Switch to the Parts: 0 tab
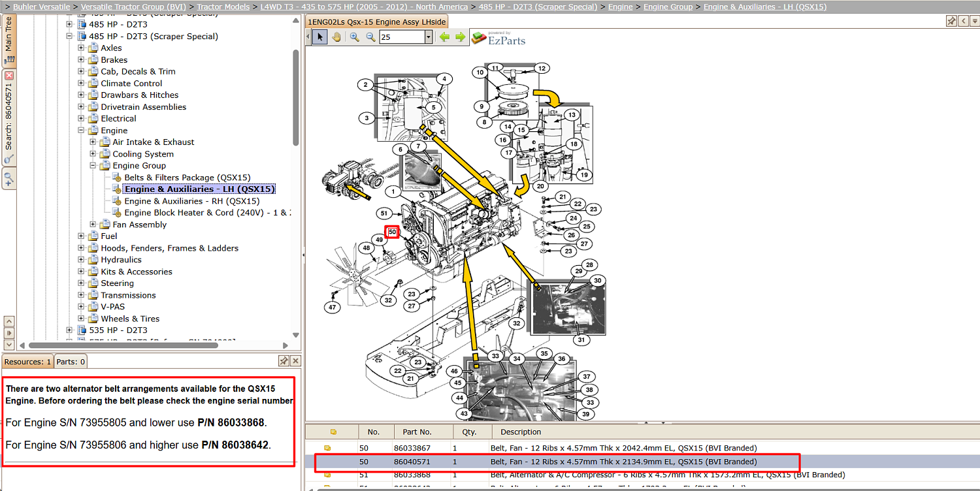The width and height of the screenshot is (980, 491). [x=71, y=361]
